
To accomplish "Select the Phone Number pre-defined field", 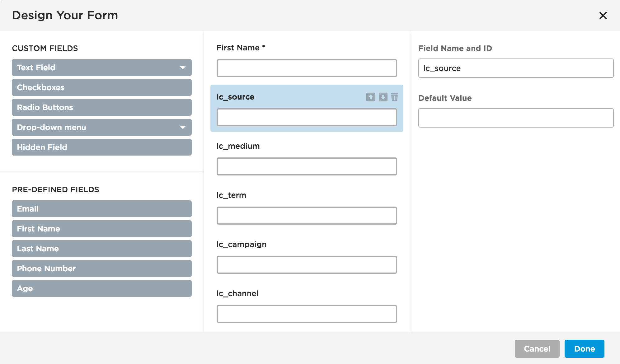I will (x=102, y=269).
